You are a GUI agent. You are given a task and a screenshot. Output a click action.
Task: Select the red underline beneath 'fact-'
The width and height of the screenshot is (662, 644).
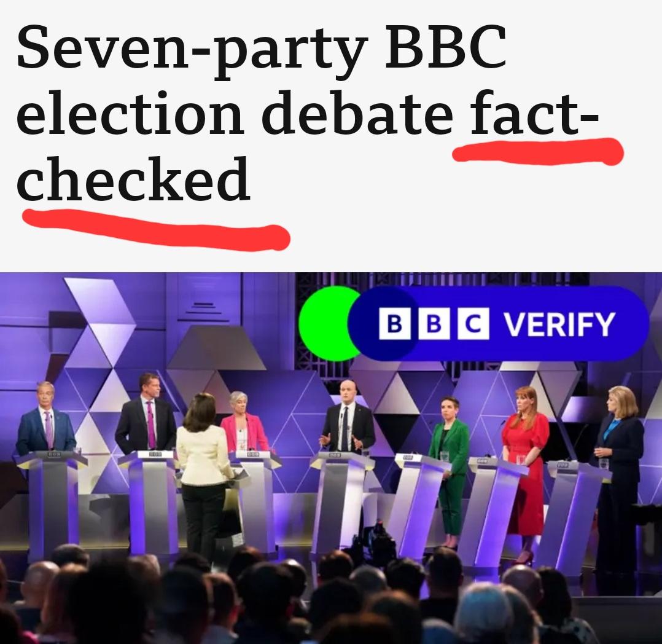pos(538,151)
